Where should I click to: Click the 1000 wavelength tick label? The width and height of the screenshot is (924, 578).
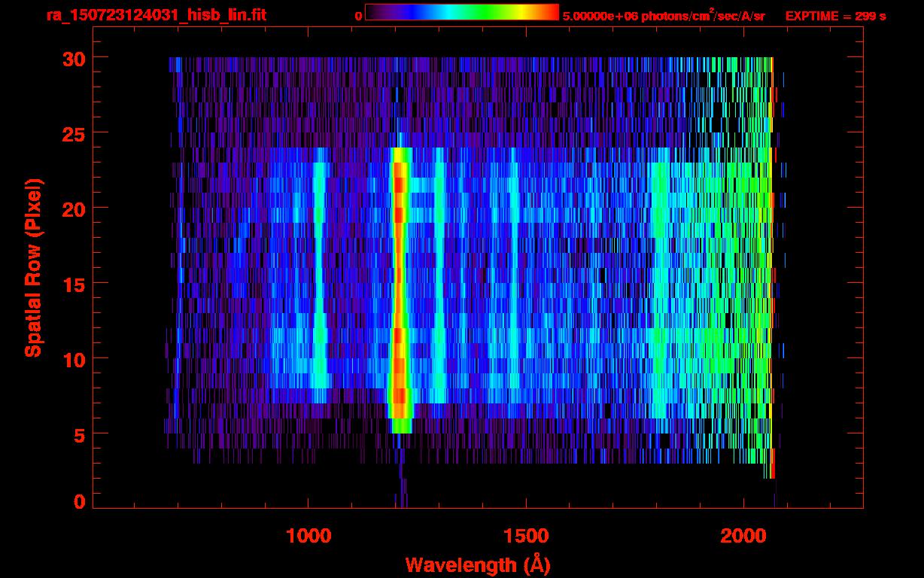coord(309,535)
